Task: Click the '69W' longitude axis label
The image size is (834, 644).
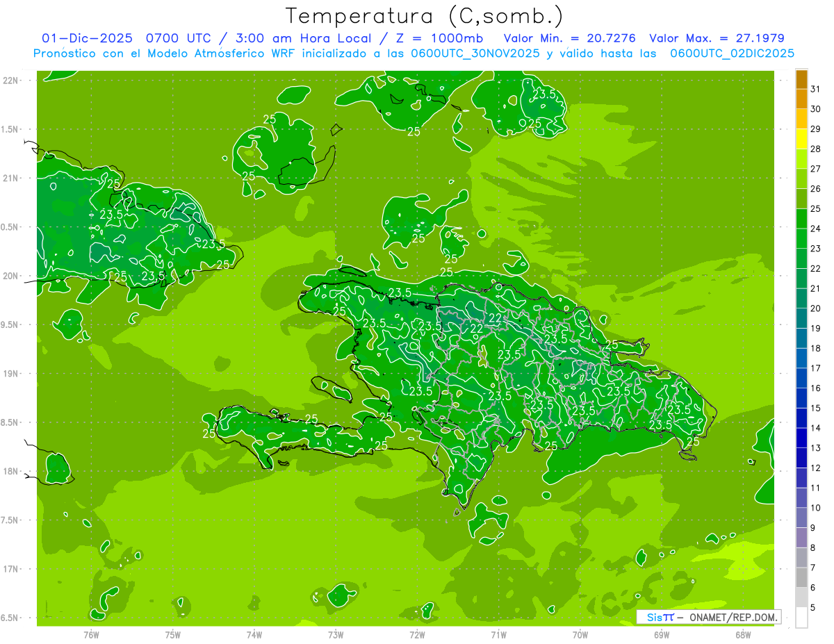Action: click(662, 635)
